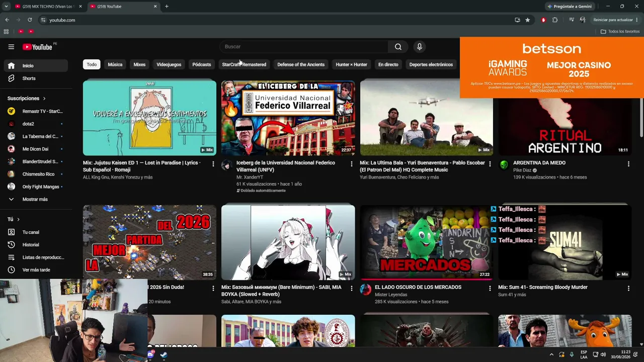Go back with the browser back arrow
This screenshot has width=644, height=362.
(7, 20)
